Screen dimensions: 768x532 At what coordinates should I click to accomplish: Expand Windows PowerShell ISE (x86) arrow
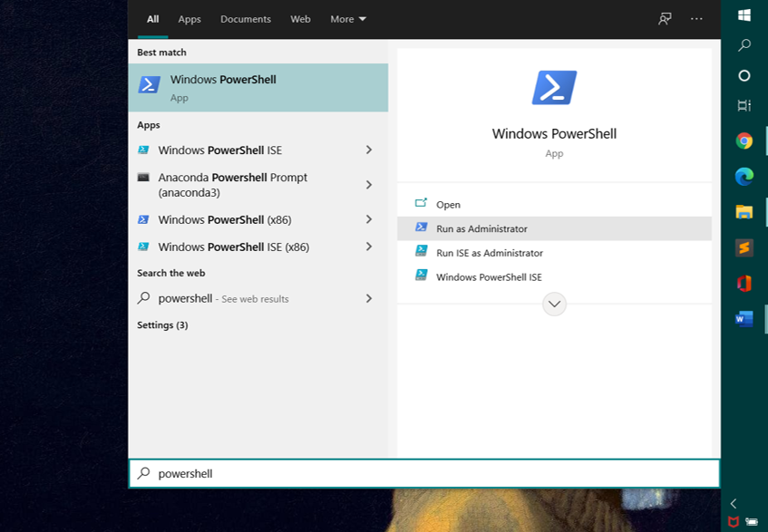pyautogui.click(x=369, y=247)
